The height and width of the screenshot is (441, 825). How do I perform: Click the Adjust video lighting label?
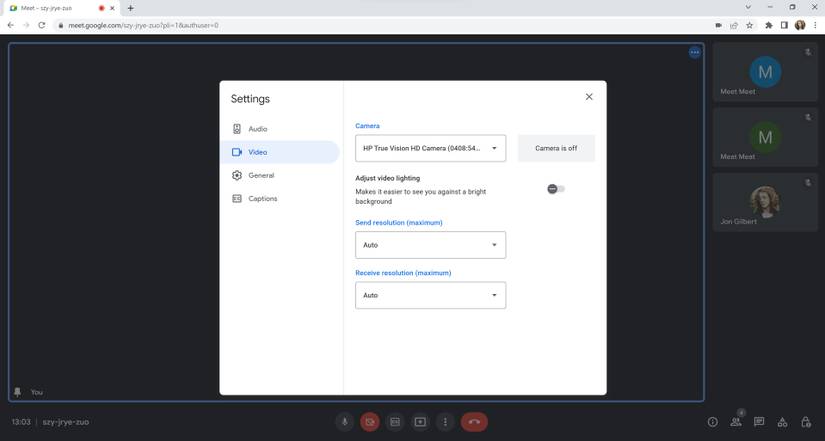(388, 178)
